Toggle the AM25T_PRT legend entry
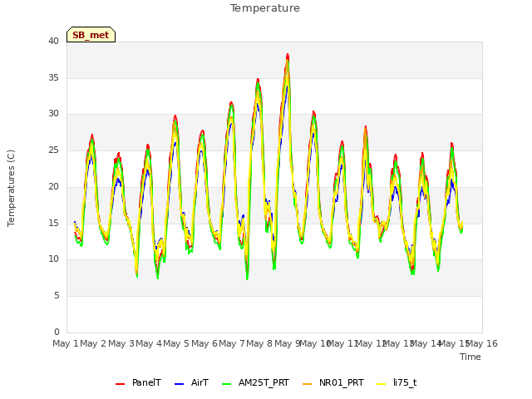Image resolution: width=532 pixels, height=399 pixels. pyautogui.click(x=255, y=382)
